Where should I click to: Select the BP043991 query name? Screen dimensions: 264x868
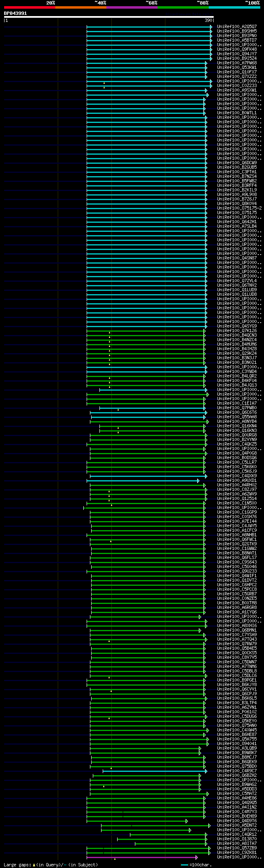click(x=16, y=13)
